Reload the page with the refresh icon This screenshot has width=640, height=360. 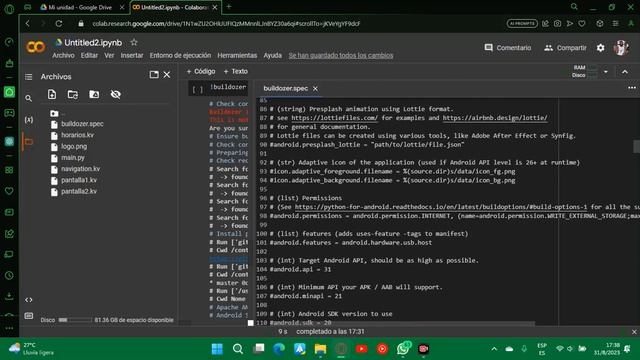[x=59, y=24]
